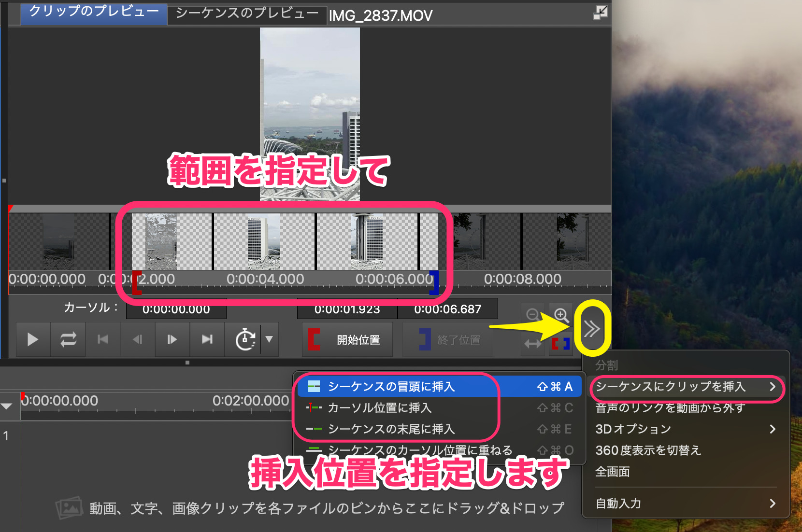Image resolution: width=802 pixels, height=532 pixels.
Task: Jump to clip start with skip-back icon
Action: tap(102, 339)
